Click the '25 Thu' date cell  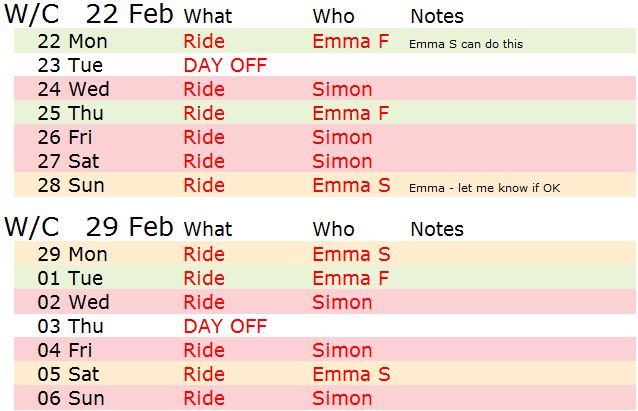click(x=70, y=114)
